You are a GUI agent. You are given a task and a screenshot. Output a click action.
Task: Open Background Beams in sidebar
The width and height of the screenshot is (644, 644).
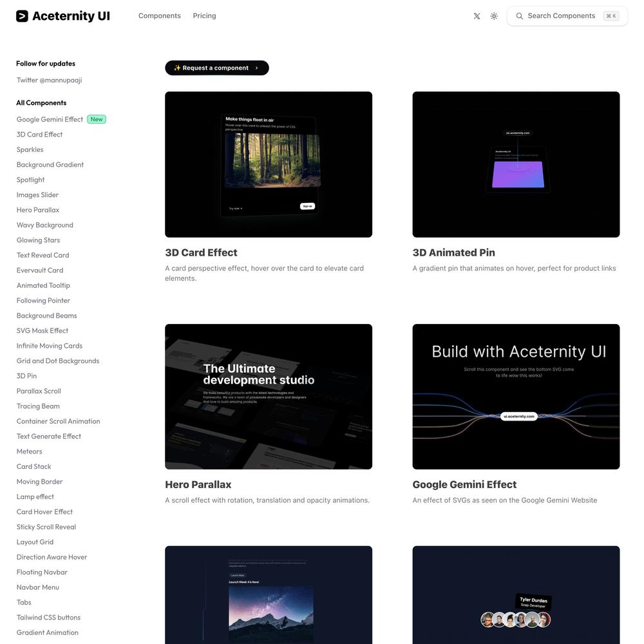click(x=47, y=316)
